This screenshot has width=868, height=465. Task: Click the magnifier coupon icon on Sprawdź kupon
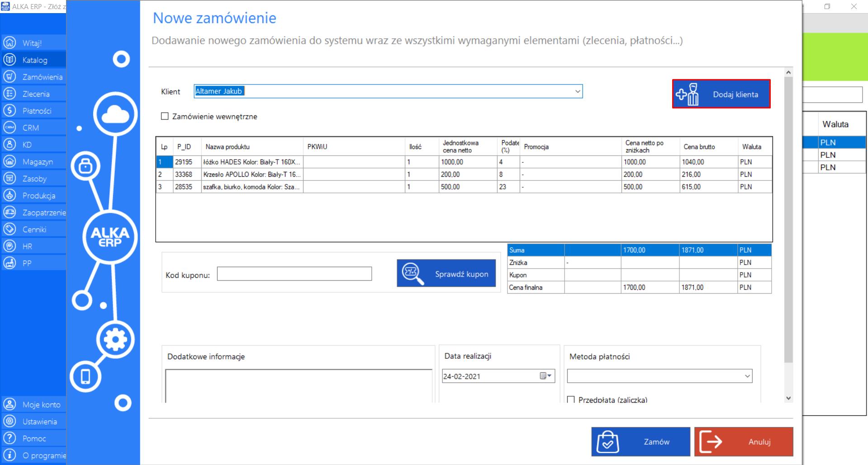click(x=413, y=274)
